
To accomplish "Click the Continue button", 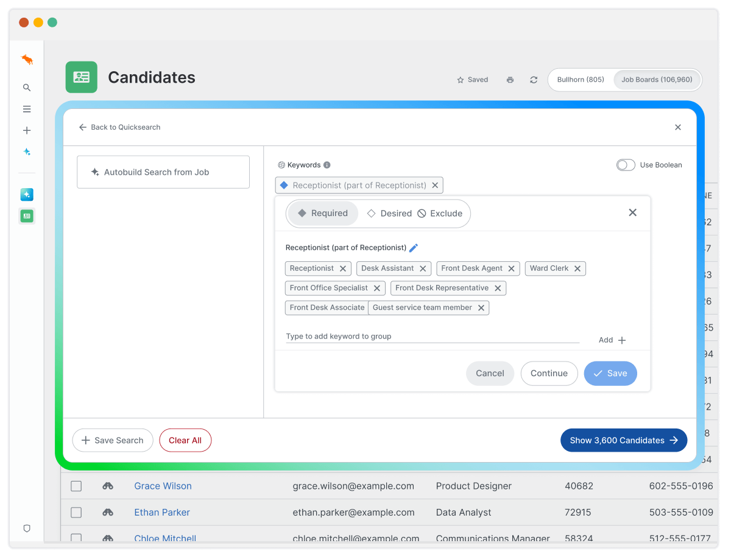I will coord(549,374).
